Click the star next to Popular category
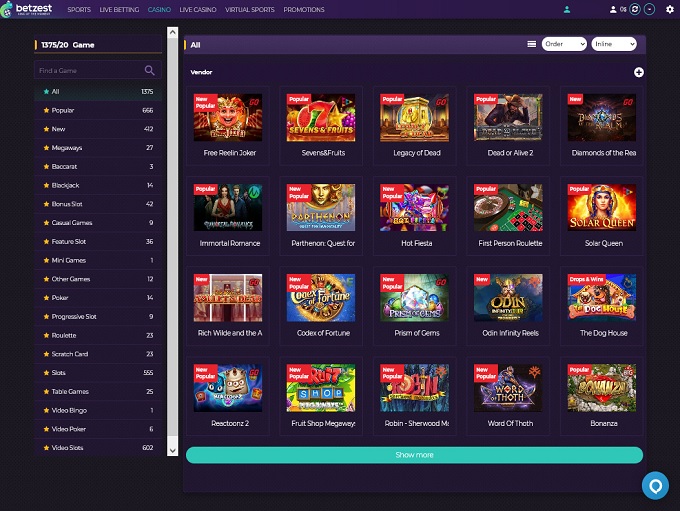 [46, 110]
